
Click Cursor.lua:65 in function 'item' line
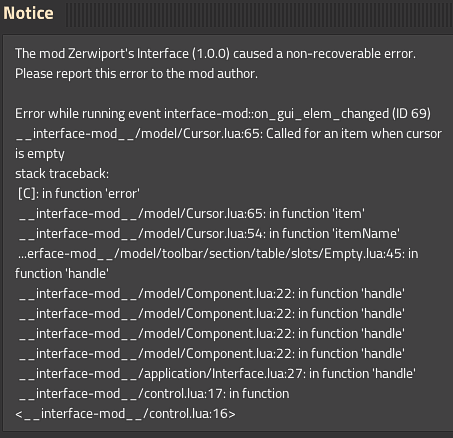(192, 214)
